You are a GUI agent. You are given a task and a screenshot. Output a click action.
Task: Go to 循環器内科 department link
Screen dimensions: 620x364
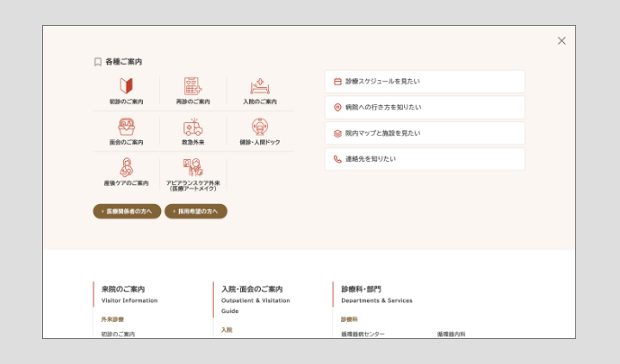pyautogui.click(x=451, y=334)
